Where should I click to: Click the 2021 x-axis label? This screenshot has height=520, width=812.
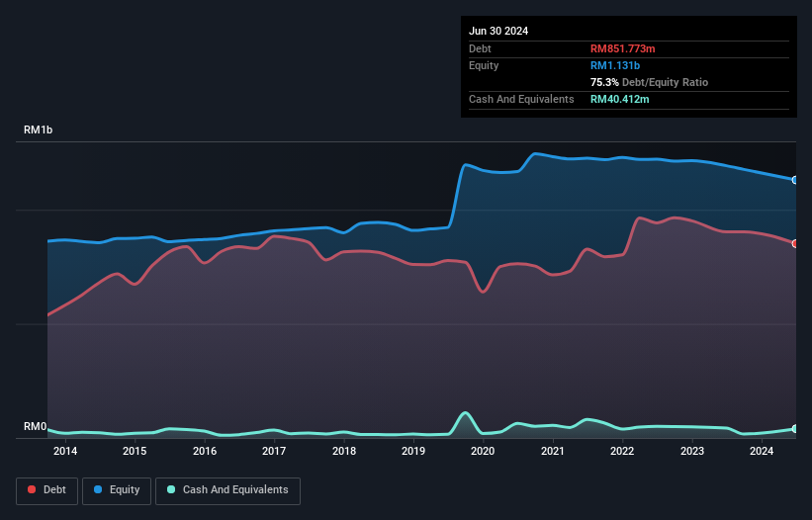(553, 451)
